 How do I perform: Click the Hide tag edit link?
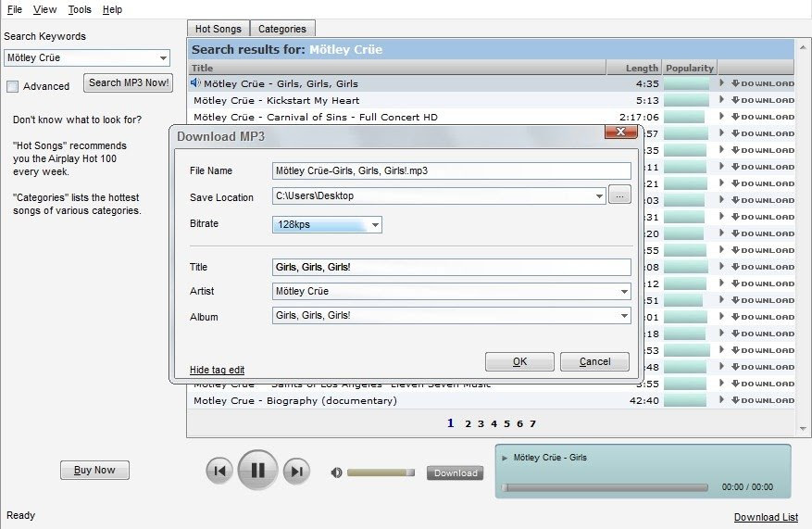[217, 370]
